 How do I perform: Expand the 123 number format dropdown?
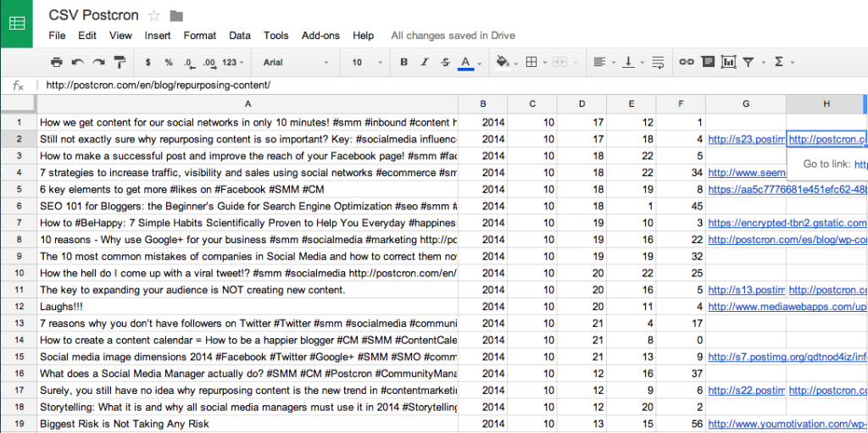232,62
